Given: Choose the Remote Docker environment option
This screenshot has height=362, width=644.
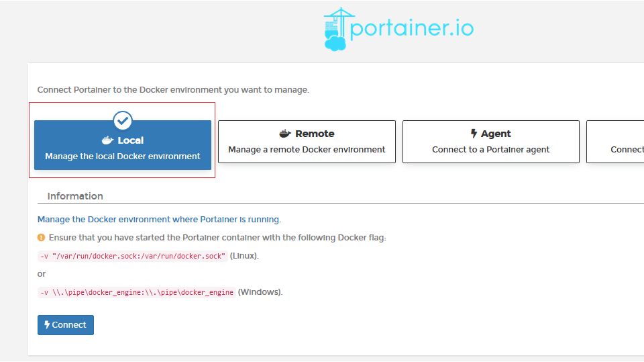Looking at the screenshot, I should coord(307,142).
